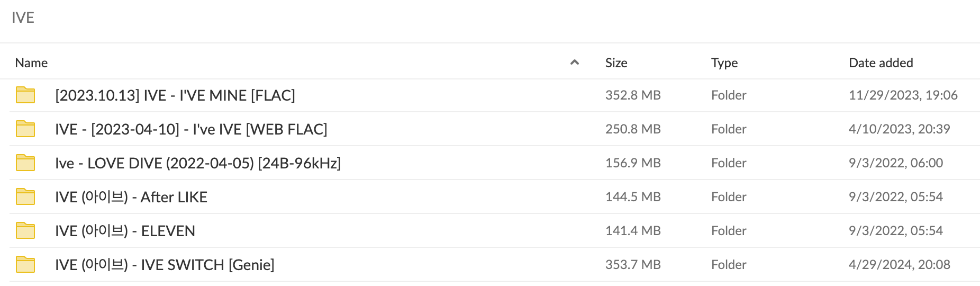Image resolution: width=980 pixels, height=286 pixels.
Task: Open the Ive - LOVE DIVE 24B-96kHz folder
Action: (198, 163)
